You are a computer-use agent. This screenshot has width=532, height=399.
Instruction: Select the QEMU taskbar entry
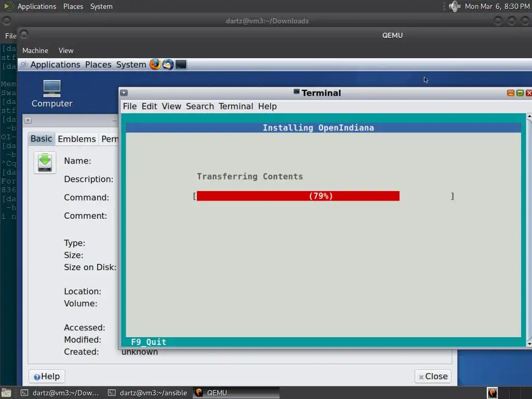[236, 393]
